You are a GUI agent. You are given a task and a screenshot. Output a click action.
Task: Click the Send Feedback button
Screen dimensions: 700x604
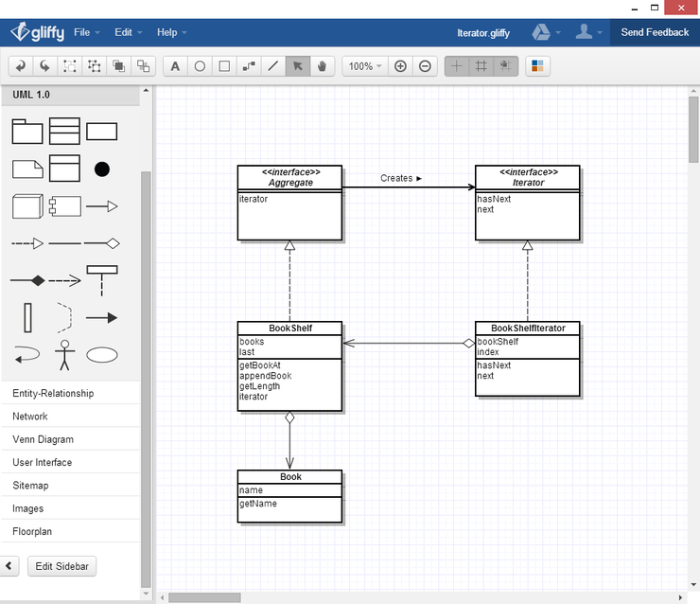(x=655, y=32)
